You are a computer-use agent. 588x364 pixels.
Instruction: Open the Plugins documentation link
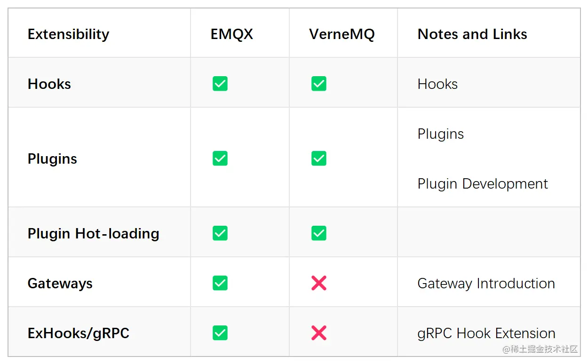click(441, 135)
